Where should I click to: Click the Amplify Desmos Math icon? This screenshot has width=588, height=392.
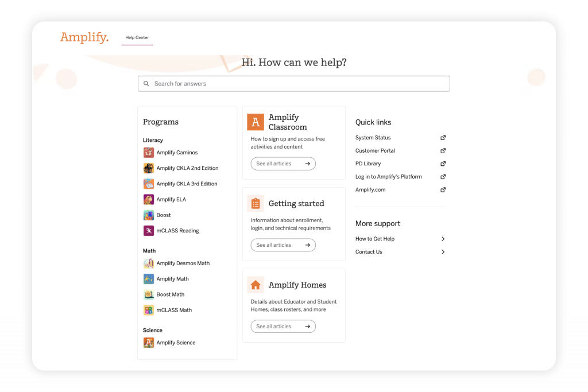(149, 263)
